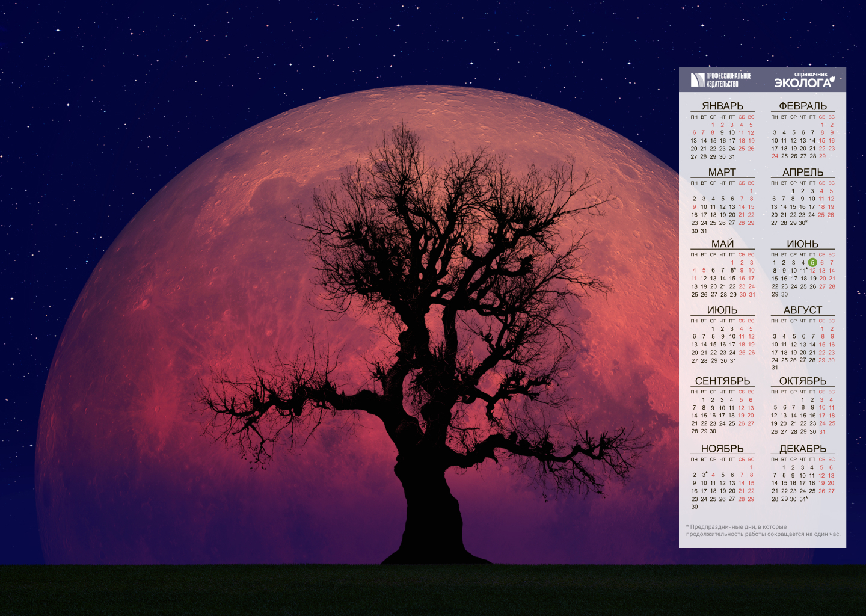
Task: Click starred date 31 in ДЕКАБРЬ
Action: 803,499
